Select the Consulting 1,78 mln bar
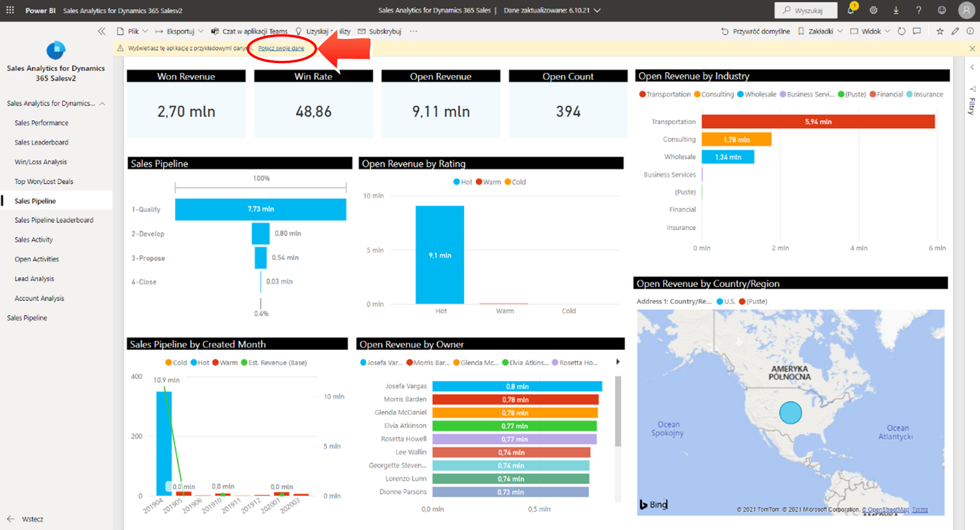The width and height of the screenshot is (980, 530). pyautogui.click(x=736, y=139)
